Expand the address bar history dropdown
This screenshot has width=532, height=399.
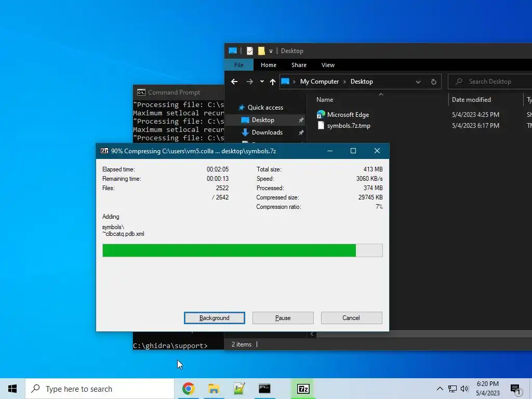coord(418,82)
